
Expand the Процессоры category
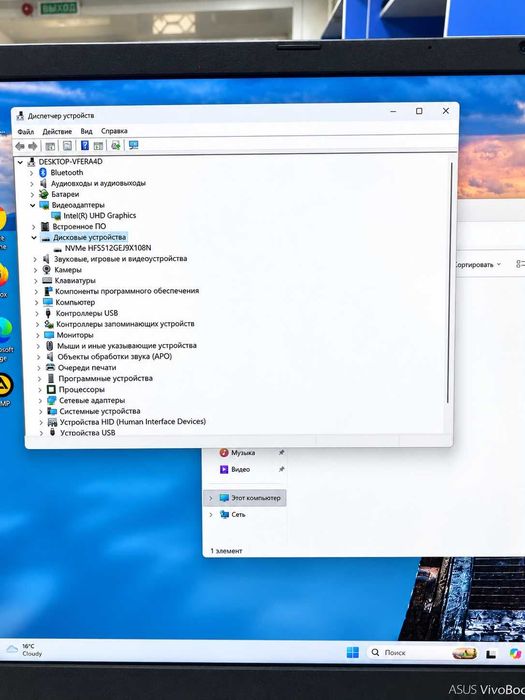[40, 390]
